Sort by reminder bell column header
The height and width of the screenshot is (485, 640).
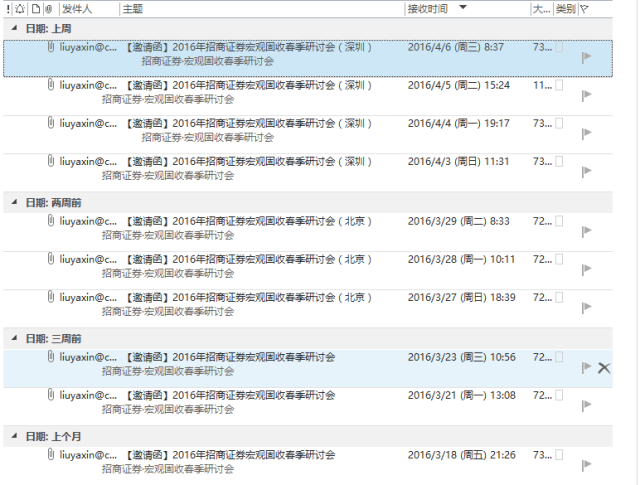pos(20,9)
